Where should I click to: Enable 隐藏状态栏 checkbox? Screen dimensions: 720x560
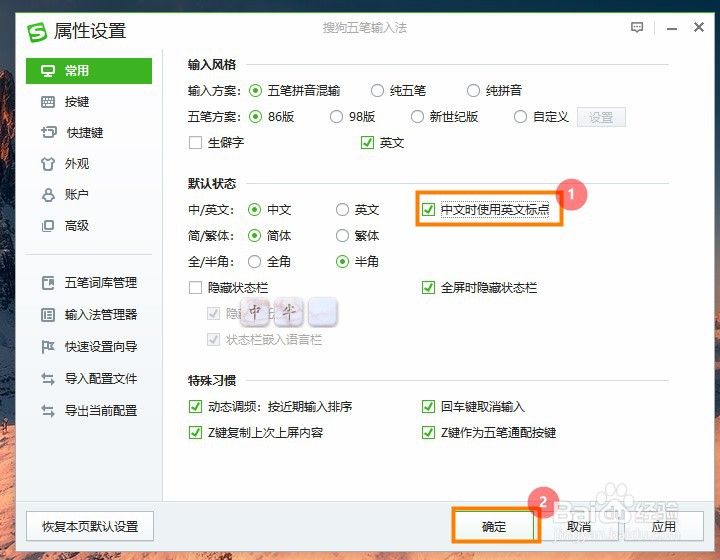pyautogui.click(x=196, y=288)
